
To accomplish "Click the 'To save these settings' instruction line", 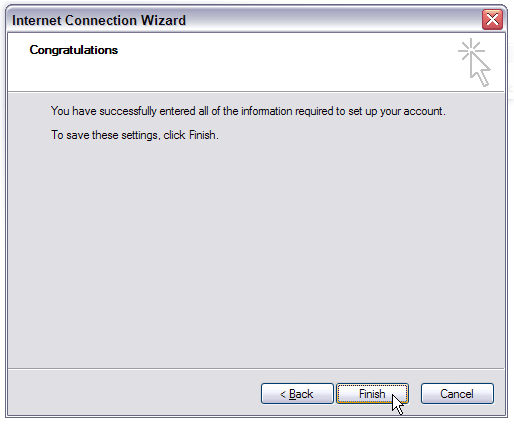I will (135, 135).
